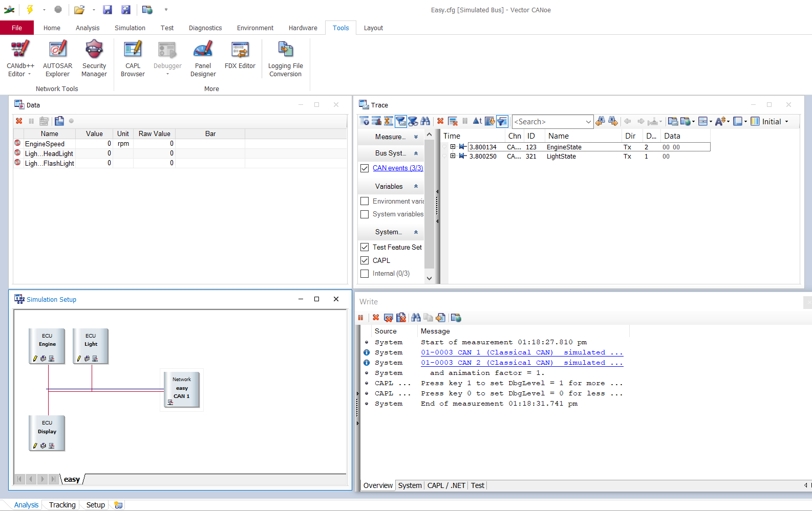
Task: Uncheck the CAN events (3/3) checkbox
Action: point(365,168)
